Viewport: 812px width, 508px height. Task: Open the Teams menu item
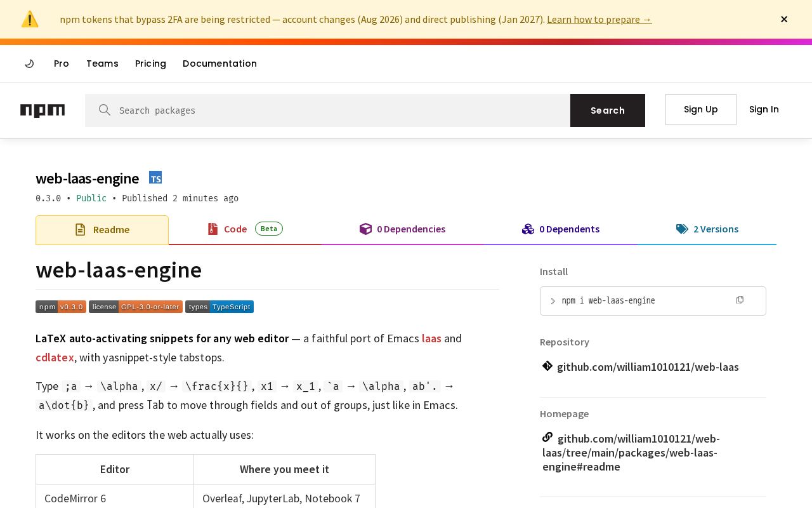102,63
